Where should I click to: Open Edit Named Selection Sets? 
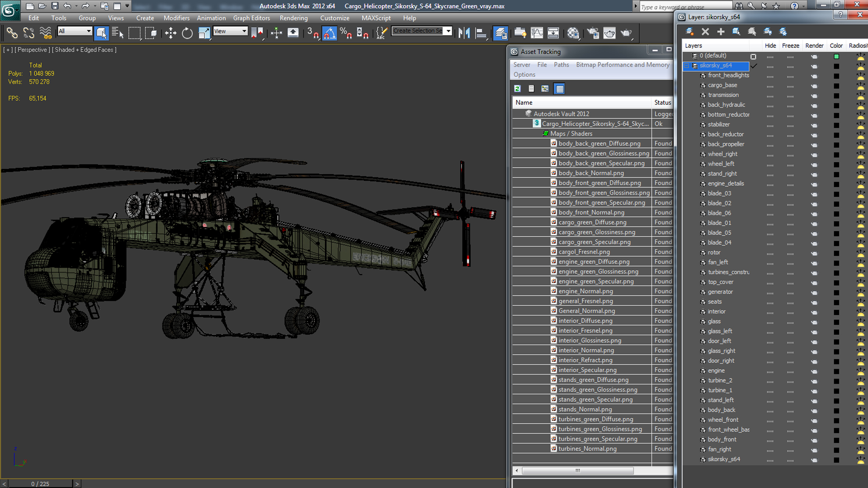(382, 33)
